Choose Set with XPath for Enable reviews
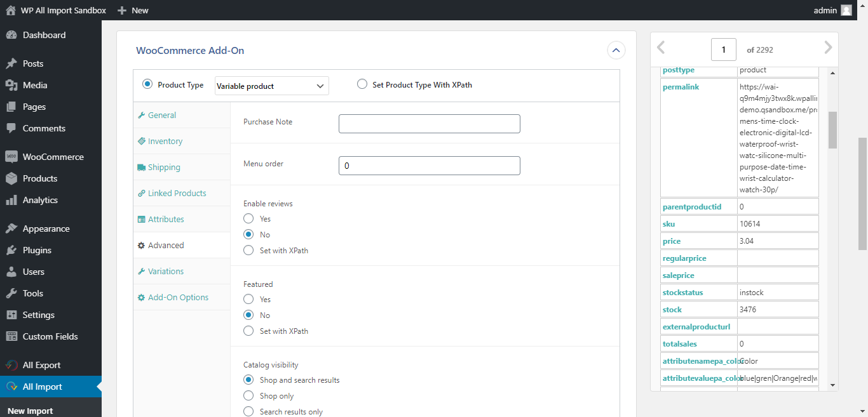This screenshot has width=868, height=417. [248, 251]
